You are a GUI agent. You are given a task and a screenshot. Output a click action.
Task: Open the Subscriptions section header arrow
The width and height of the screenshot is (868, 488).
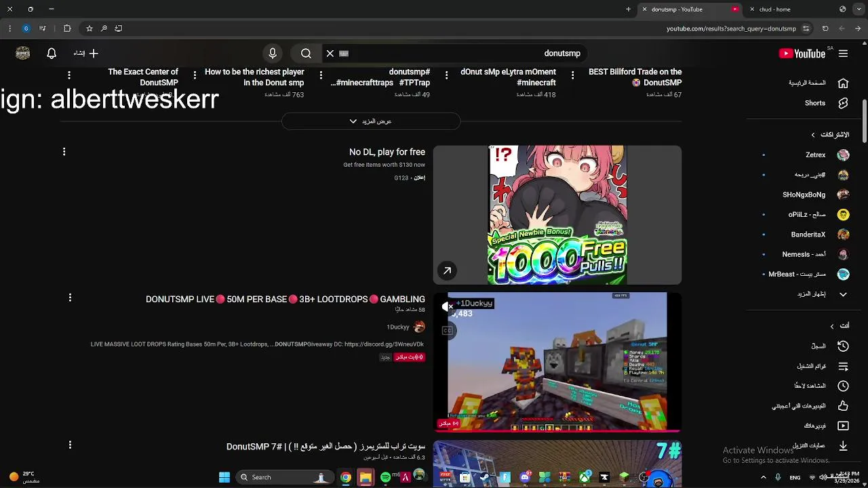click(813, 135)
